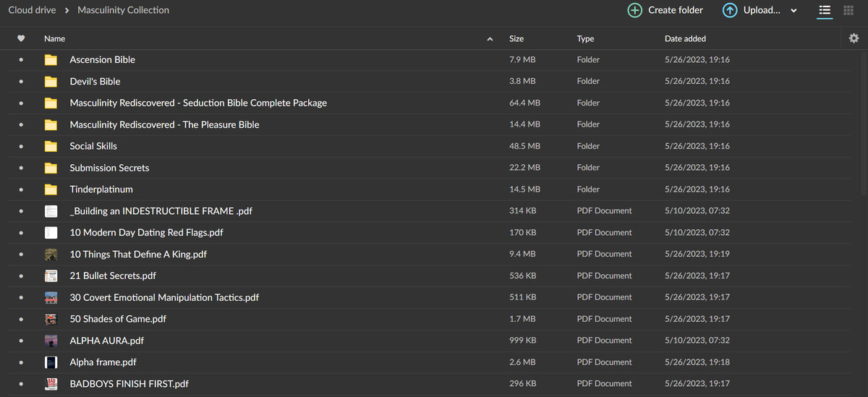
Task: Click the 64.4 MB size value
Action: pos(524,103)
